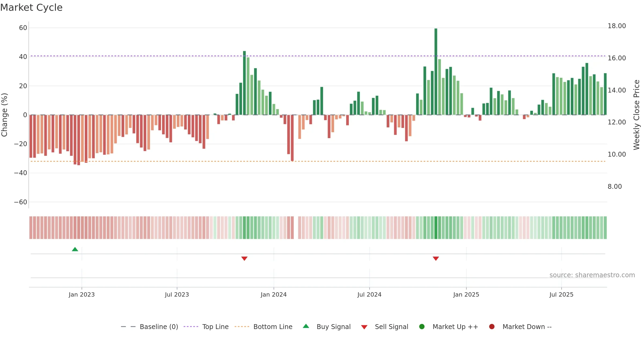Click the darkest green heatmap cell in late 2024
644x362 pixels.
(x=436, y=228)
